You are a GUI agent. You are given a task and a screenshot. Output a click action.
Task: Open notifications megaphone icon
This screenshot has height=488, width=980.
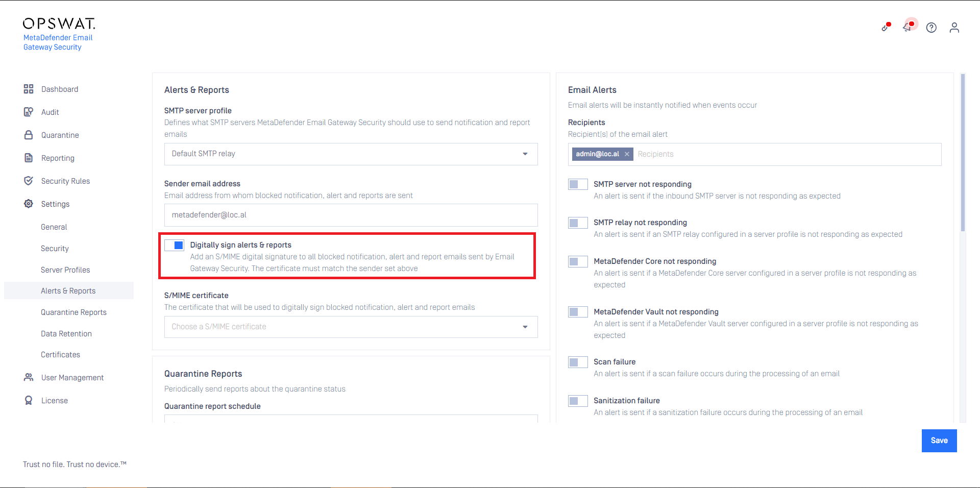coord(908,26)
